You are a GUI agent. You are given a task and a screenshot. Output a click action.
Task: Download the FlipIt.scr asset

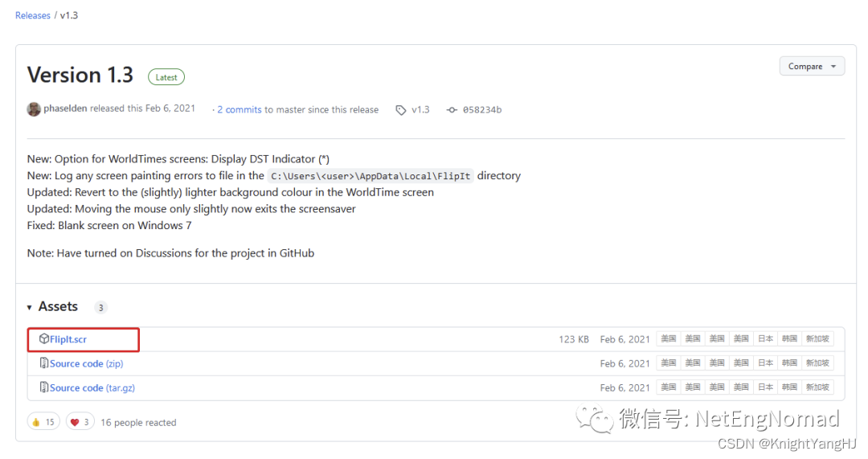tap(68, 339)
